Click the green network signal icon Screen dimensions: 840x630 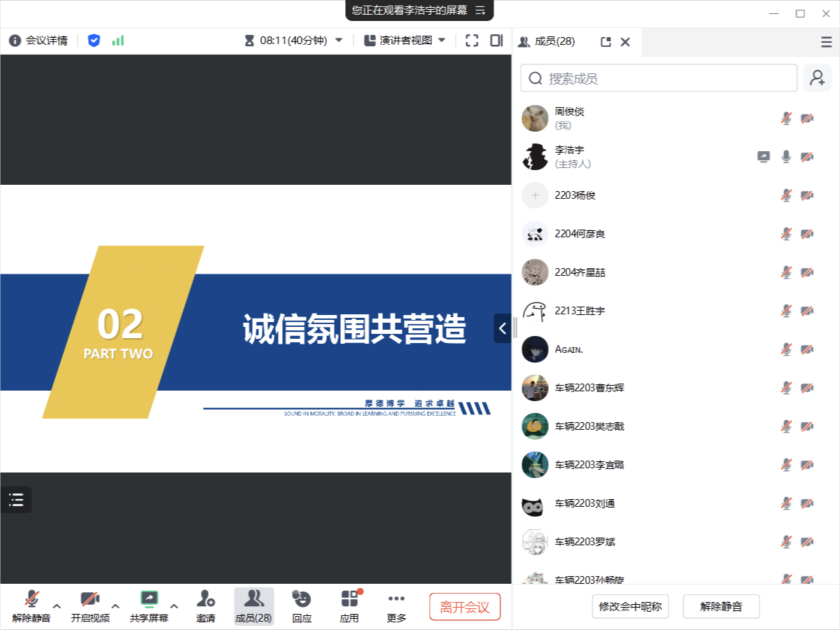[118, 41]
